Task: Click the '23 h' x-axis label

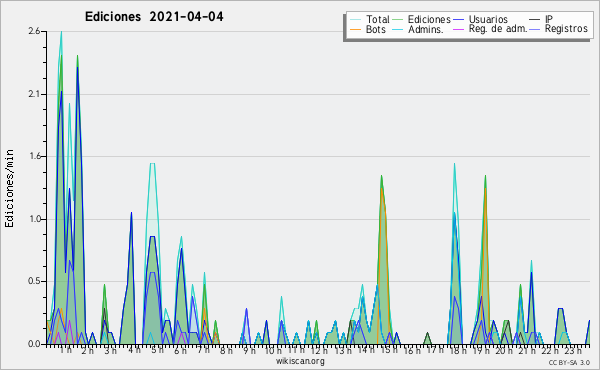Action: tap(573, 350)
